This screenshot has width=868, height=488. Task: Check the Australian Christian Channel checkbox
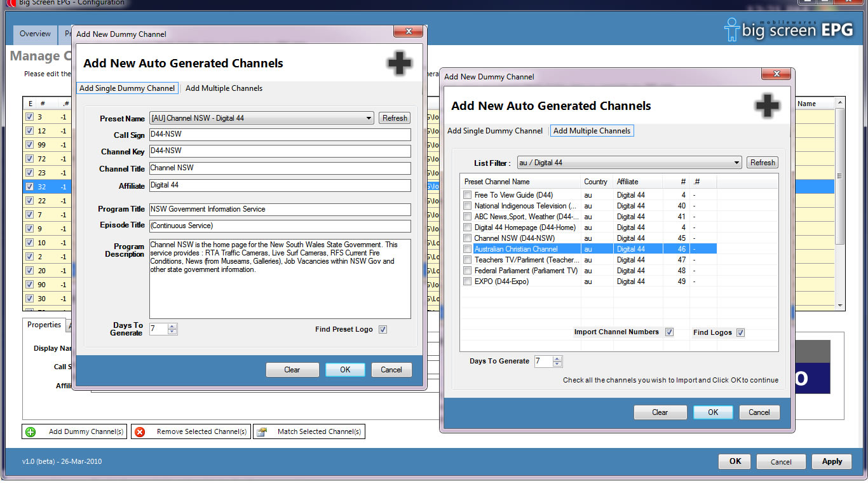pos(468,249)
